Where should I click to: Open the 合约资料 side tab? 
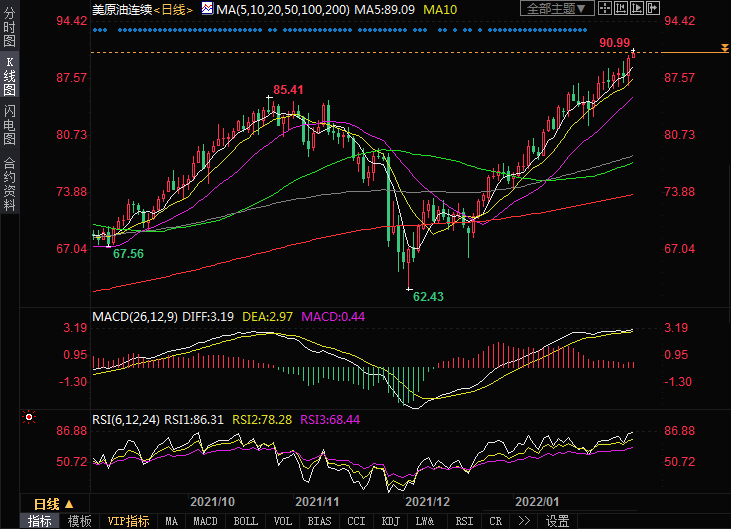(x=9, y=183)
